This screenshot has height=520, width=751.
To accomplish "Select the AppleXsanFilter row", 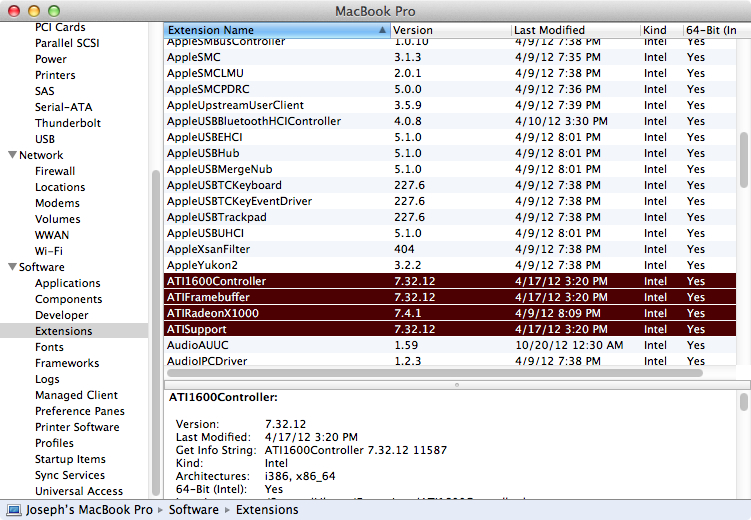I will 450,249.
